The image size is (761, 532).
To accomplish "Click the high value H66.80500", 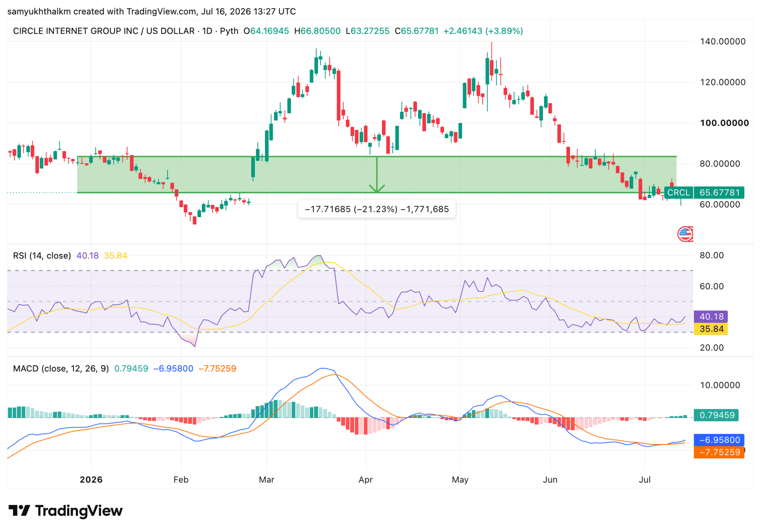I will (x=317, y=31).
